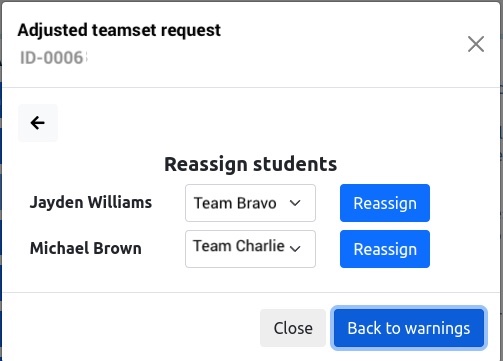The width and height of the screenshot is (503, 361).
Task: Click the chevron beside Team Charlie
Action: pyautogui.click(x=295, y=248)
